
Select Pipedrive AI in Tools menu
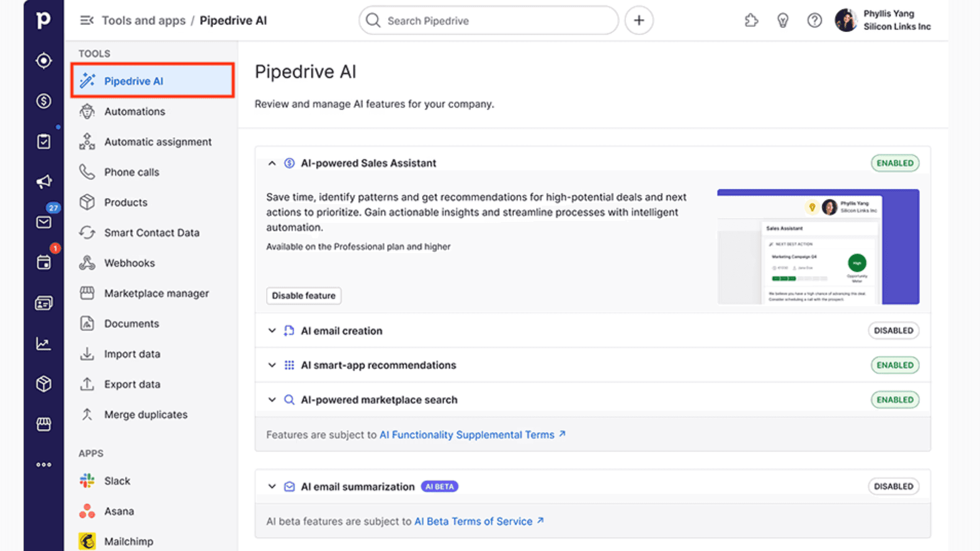click(x=153, y=81)
